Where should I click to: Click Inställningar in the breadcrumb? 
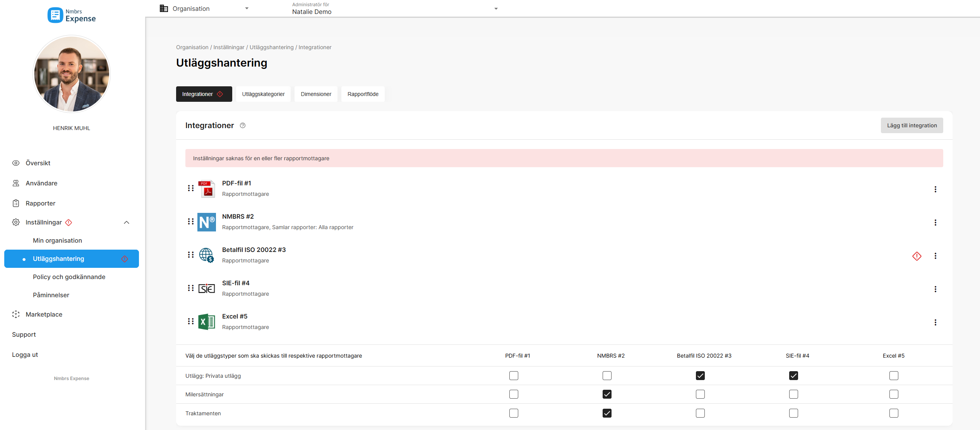pos(229,47)
